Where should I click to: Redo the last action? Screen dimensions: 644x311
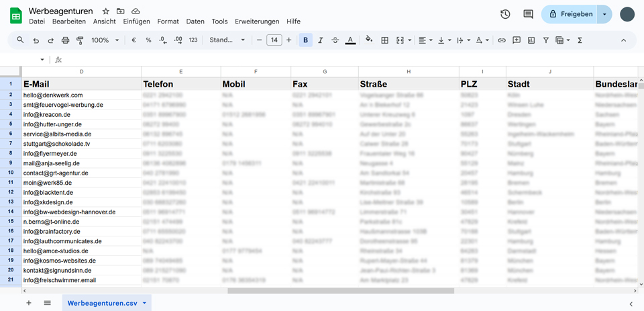tap(50, 40)
